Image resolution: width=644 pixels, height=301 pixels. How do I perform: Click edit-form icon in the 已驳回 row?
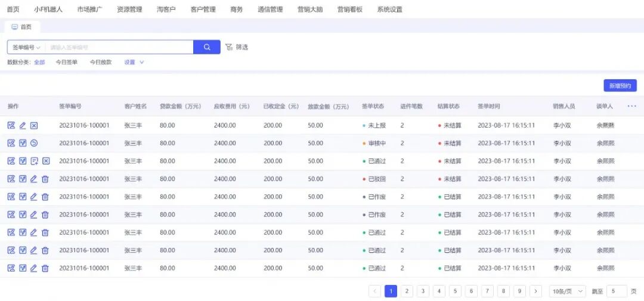pyautogui.click(x=23, y=179)
